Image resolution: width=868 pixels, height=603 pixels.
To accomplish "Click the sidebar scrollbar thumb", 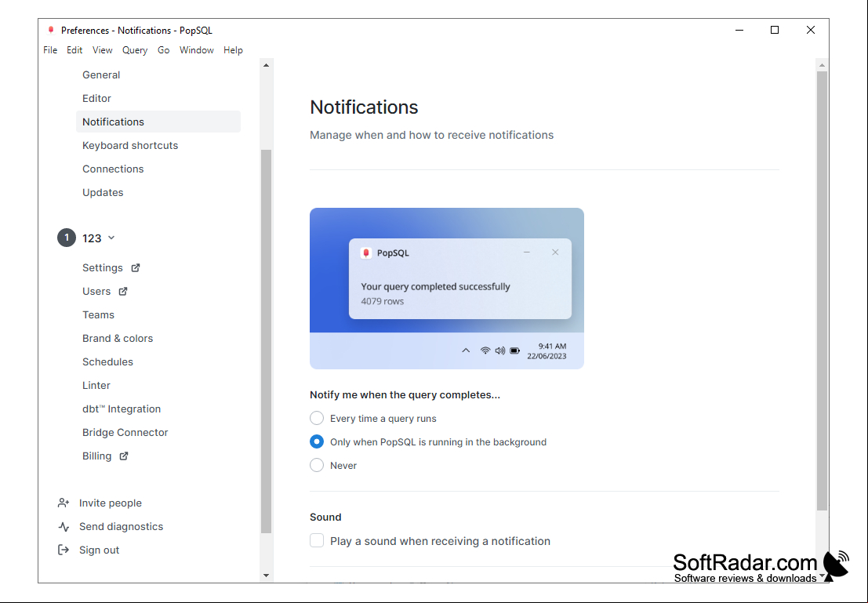I will point(267,341).
